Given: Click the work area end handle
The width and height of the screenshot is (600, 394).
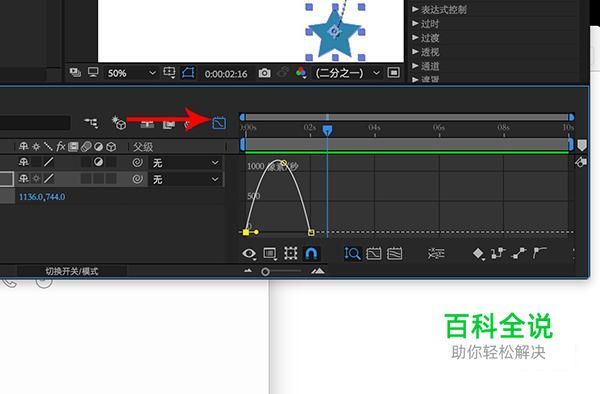Looking at the screenshot, I should tap(571, 145).
